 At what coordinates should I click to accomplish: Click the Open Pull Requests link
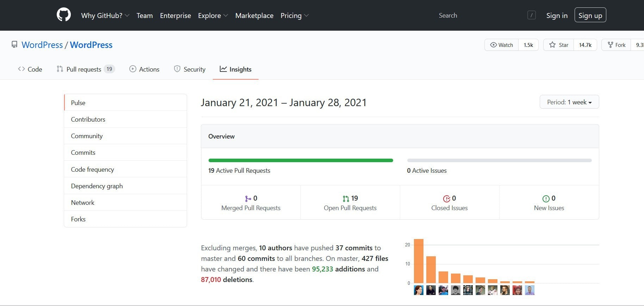(x=350, y=203)
